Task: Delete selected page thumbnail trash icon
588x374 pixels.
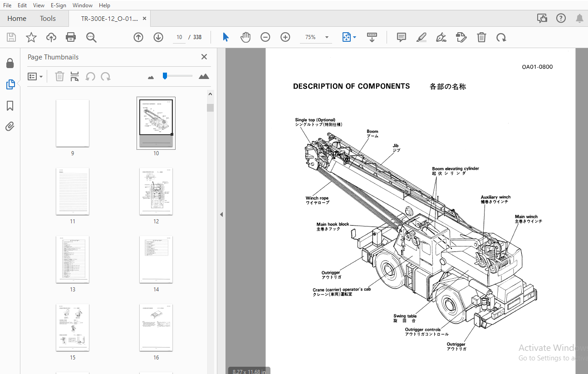Action: coord(59,77)
